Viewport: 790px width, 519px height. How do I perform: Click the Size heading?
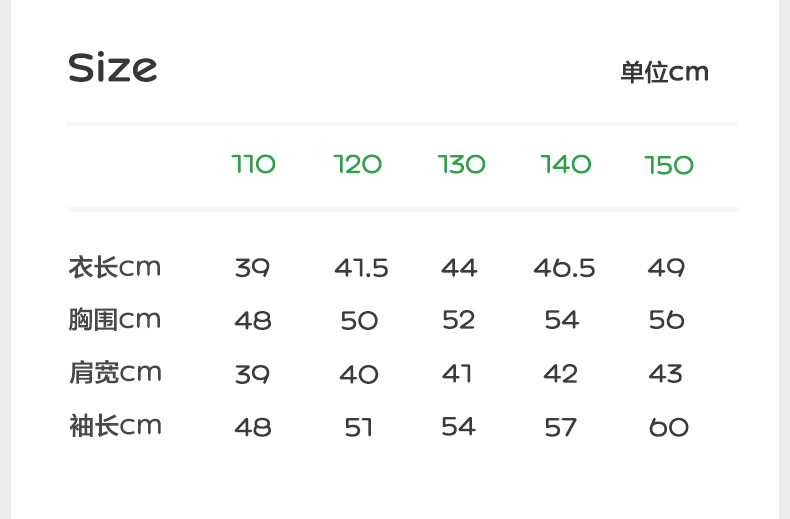pyautogui.click(x=112, y=68)
